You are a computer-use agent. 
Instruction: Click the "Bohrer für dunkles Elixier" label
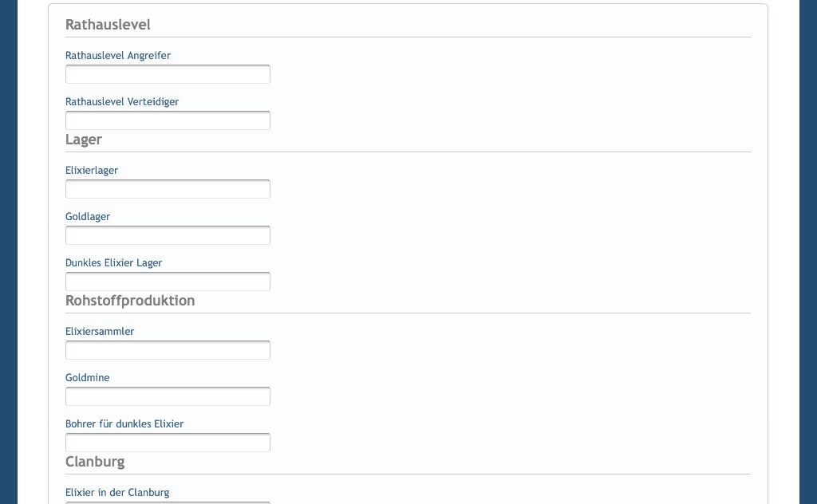(x=124, y=424)
